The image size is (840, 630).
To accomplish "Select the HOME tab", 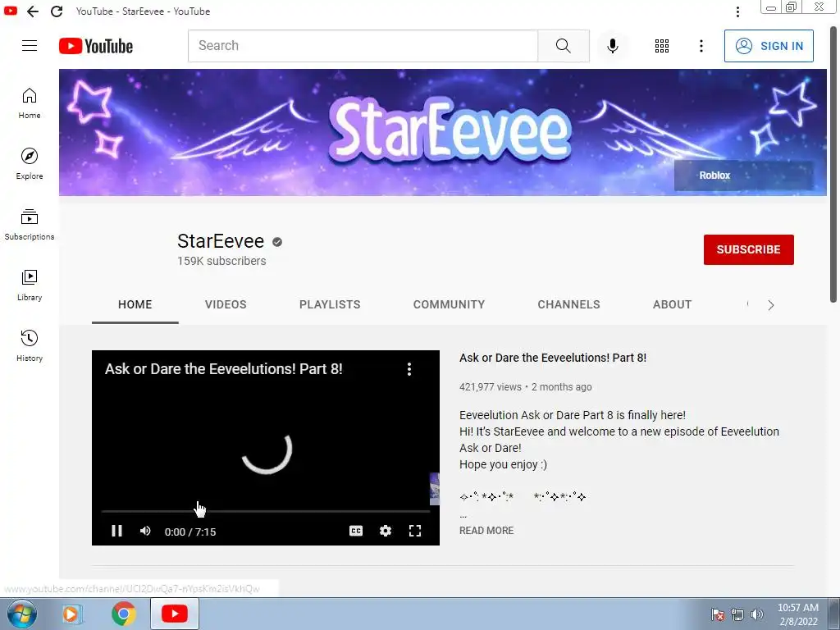I will (x=135, y=305).
